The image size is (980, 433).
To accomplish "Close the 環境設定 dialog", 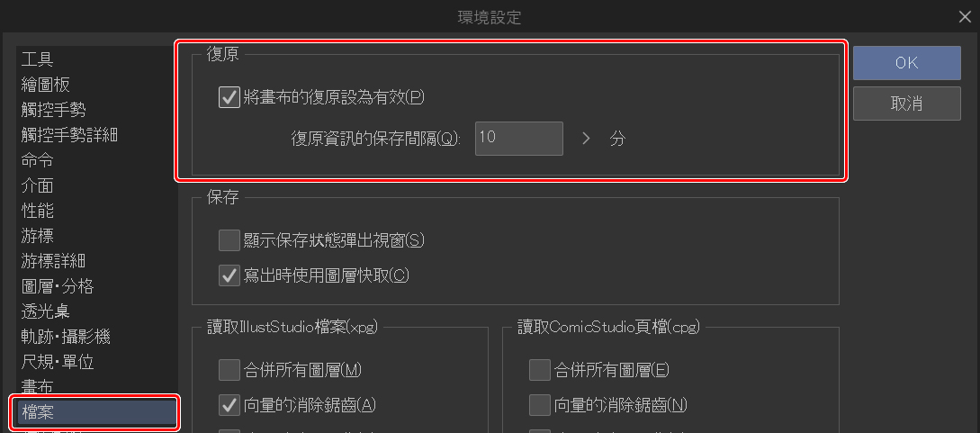I will click(x=965, y=16).
